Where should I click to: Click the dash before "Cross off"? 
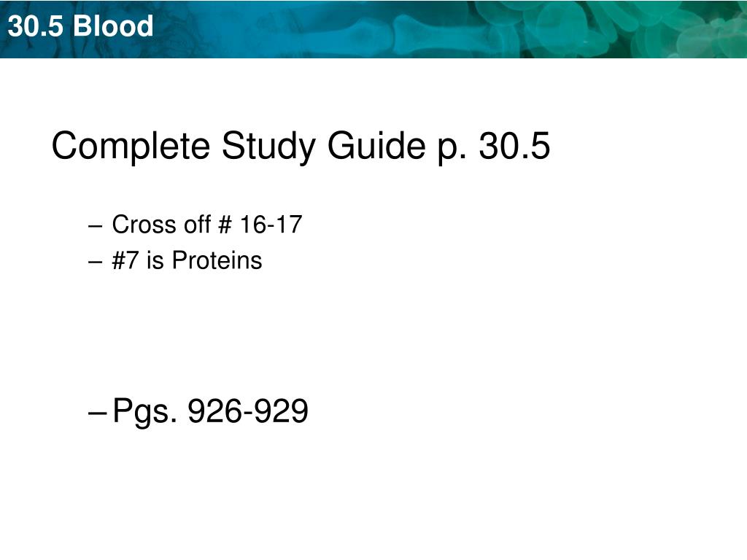tap(95, 226)
